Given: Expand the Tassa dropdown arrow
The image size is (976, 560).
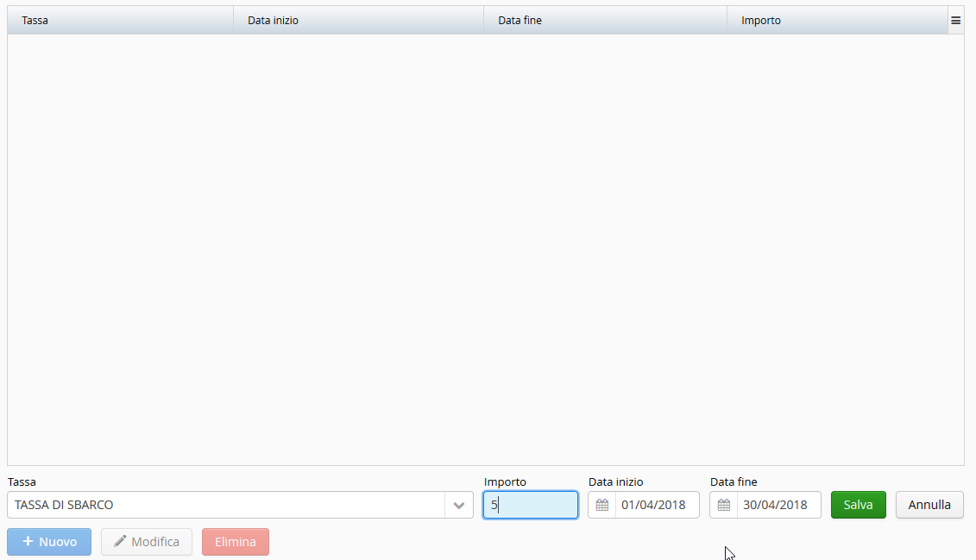Looking at the screenshot, I should click(459, 505).
